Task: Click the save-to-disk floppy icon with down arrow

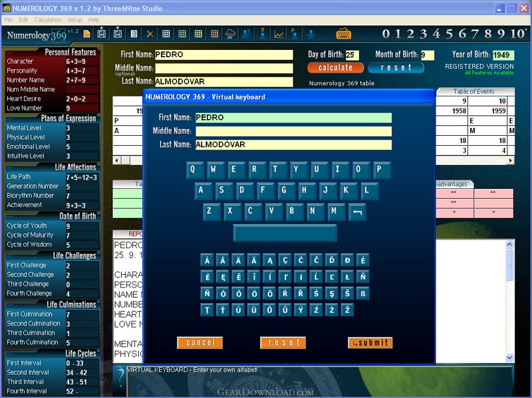Action: pyautogui.click(x=118, y=33)
